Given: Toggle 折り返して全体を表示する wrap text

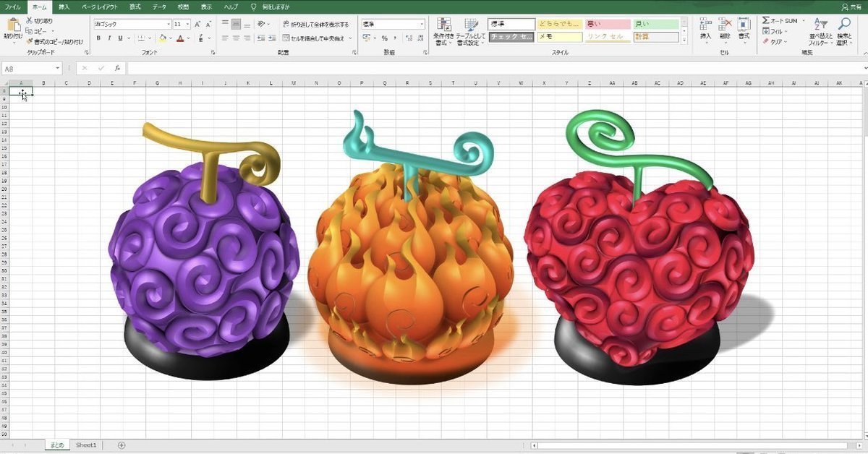Looking at the screenshot, I should pos(315,24).
